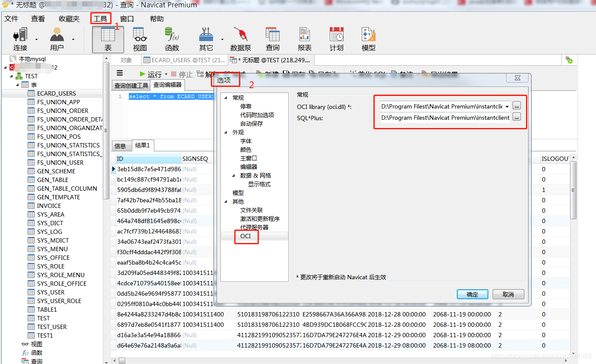
Task: Run the query with 运行 button
Action: pos(150,74)
